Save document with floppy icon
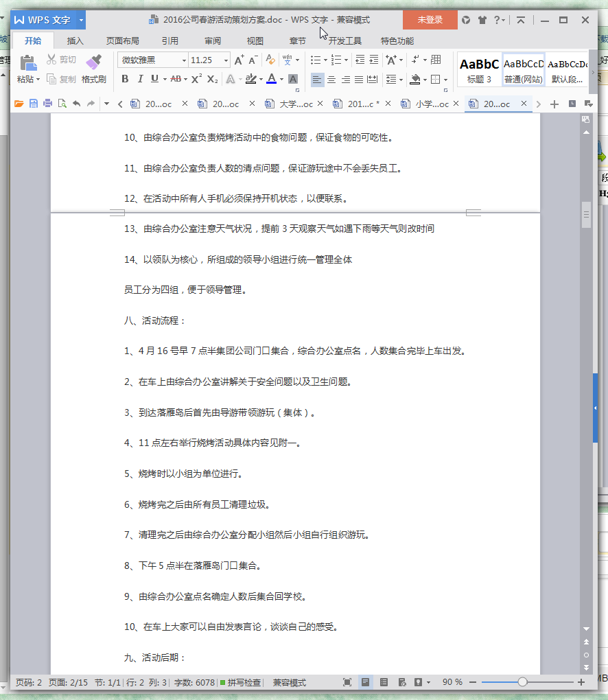This screenshot has height=700, width=608. point(33,104)
